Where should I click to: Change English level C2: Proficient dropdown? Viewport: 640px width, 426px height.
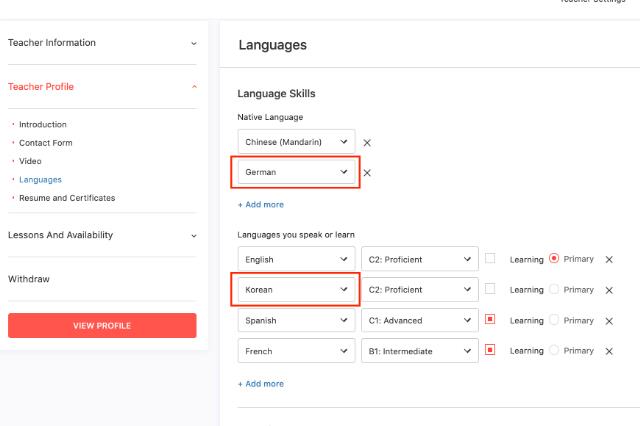[x=420, y=259]
